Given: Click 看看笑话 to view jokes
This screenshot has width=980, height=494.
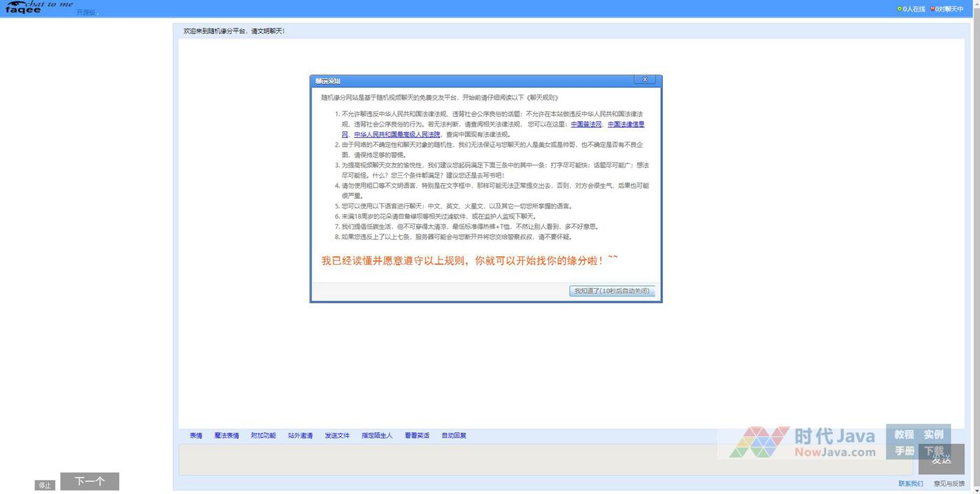Looking at the screenshot, I should [417, 436].
